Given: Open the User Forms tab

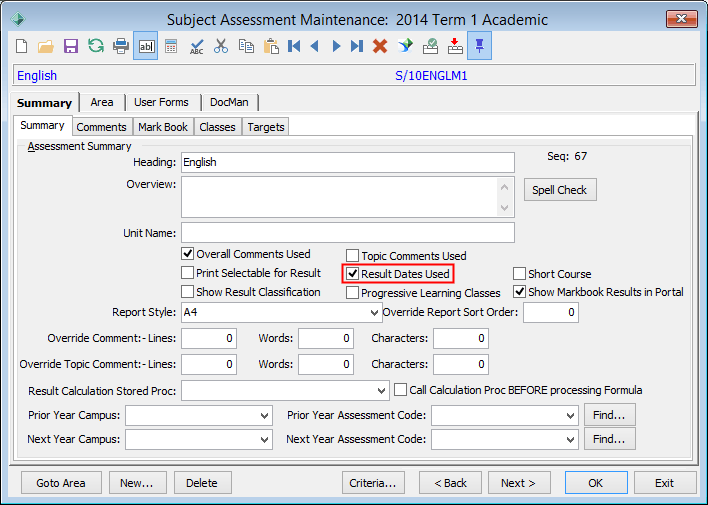Looking at the screenshot, I should pos(161,103).
